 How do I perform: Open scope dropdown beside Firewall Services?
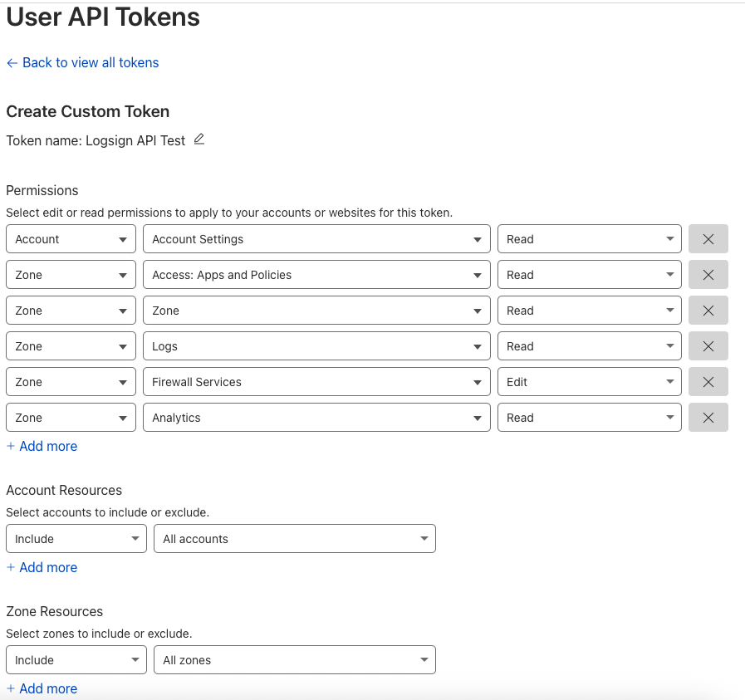(x=71, y=381)
